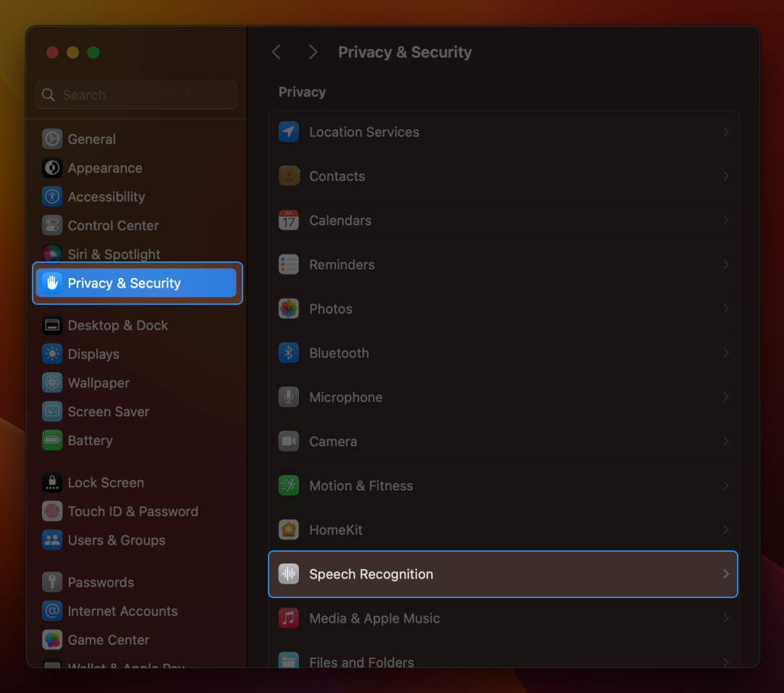The height and width of the screenshot is (693, 784).
Task: Click the Lock Screen label
Action: point(106,482)
